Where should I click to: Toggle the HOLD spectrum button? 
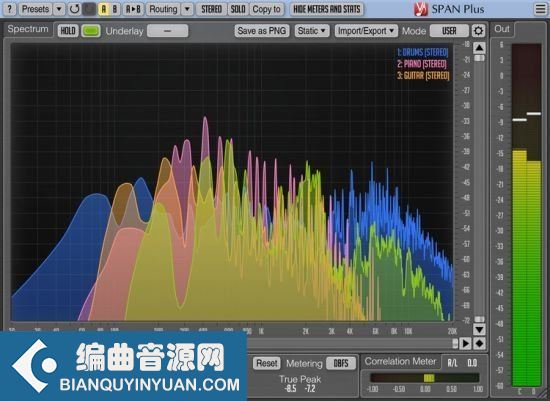coord(68,31)
